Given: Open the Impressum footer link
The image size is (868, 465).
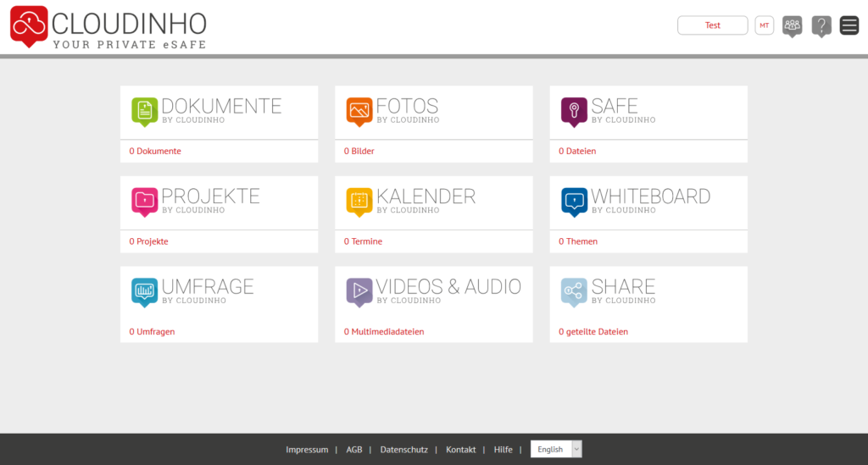Looking at the screenshot, I should [x=307, y=450].
